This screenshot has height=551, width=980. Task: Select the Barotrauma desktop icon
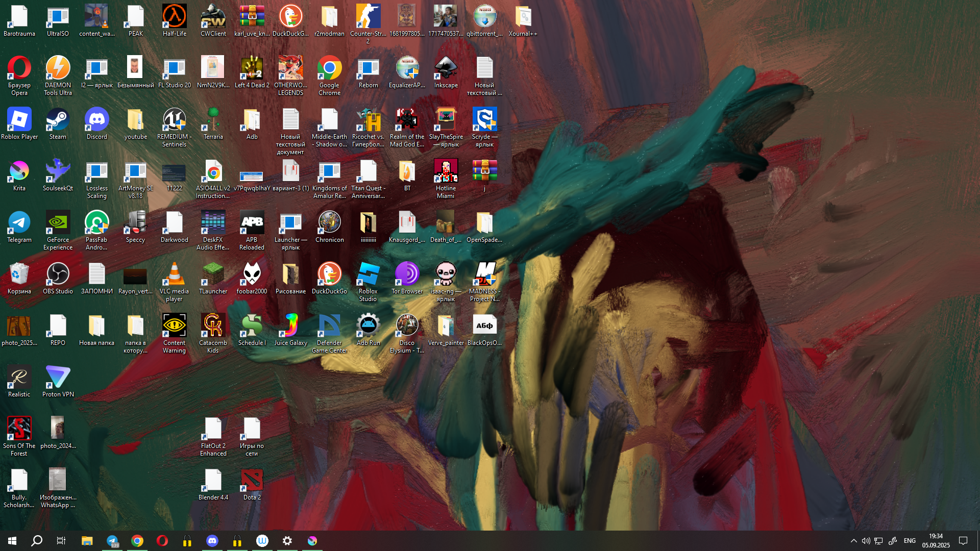tap(19, 21)
